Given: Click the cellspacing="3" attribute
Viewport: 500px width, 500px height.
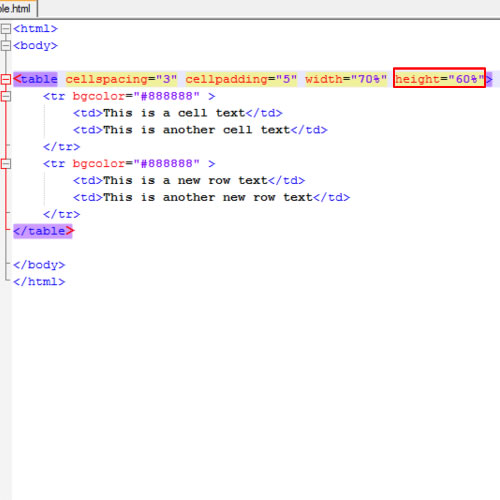Looking at the screenshot, I should (x=121, y=79).
